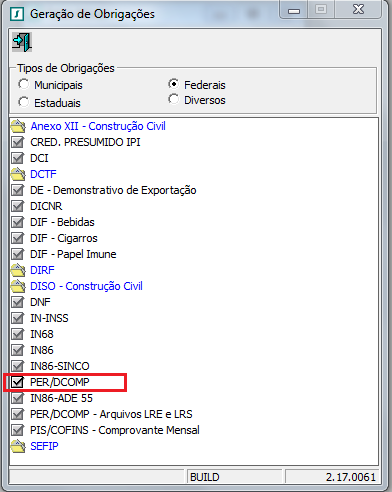Click the CRED. PRESUMIDO IPI text
Image resolution: width=392 pixels, height=492 pixels.
click(85, 142)
